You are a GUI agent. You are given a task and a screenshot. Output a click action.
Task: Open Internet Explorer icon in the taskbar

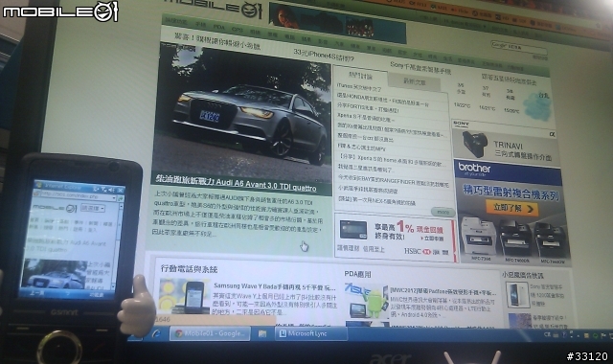156,333
